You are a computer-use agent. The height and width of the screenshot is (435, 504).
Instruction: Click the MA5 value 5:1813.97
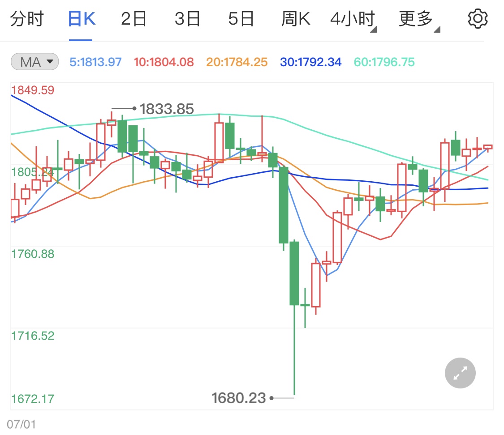pyautogui.click(x=95, y=62)
